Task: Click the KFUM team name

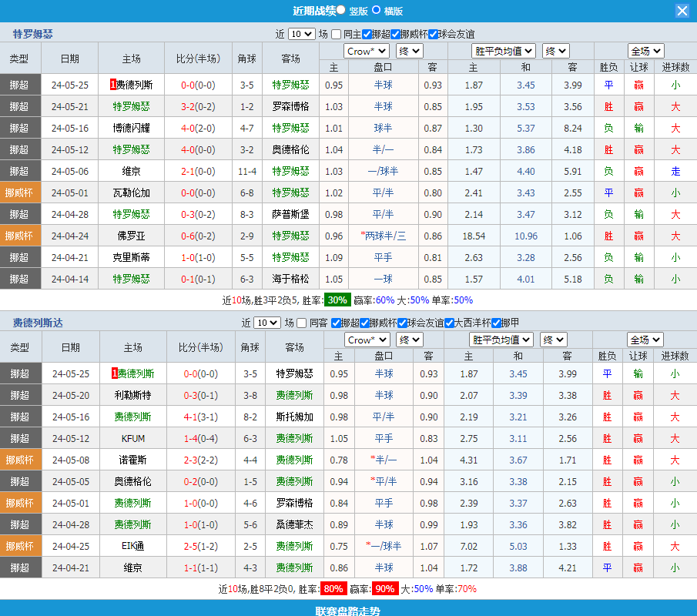Action: coord(133,438)
